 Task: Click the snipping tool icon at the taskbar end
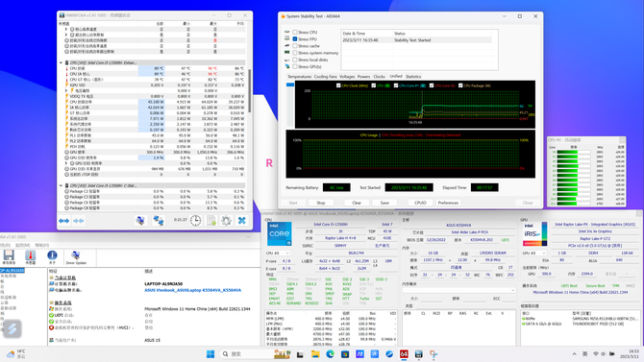pyautogui.click(x=433, y=353)
